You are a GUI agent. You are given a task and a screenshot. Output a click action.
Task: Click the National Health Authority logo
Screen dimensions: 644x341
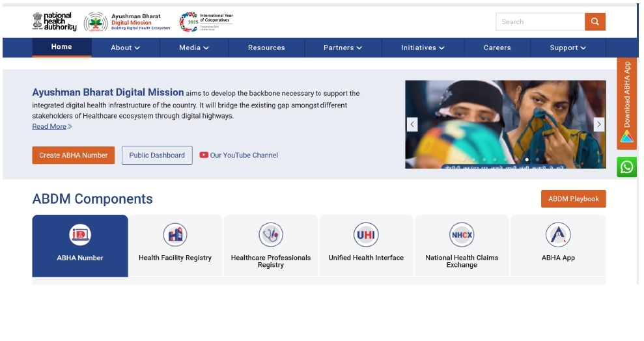click(55, 21)
